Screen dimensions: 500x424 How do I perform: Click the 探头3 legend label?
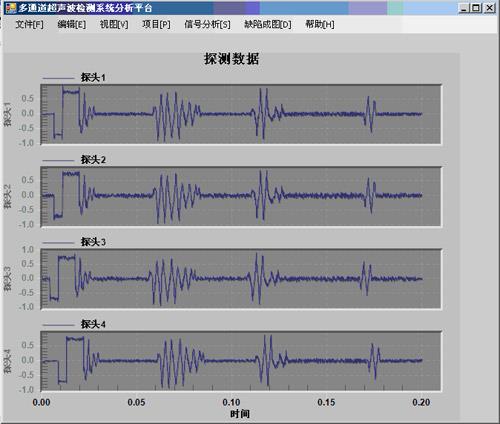[x=93, y=242]
